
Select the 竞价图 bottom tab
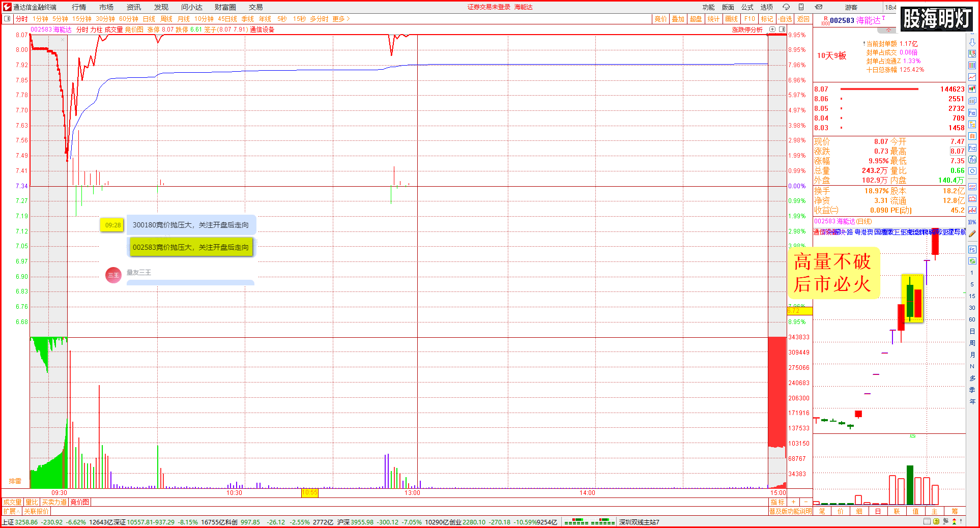tap(79, 502)
